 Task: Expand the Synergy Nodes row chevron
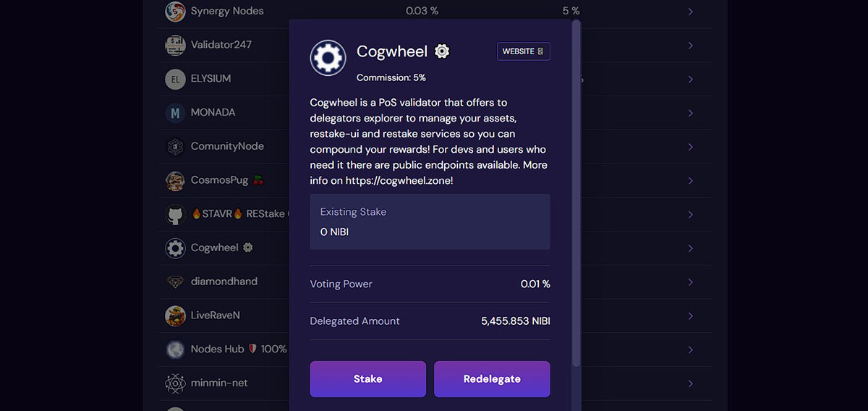pos(691,12)
